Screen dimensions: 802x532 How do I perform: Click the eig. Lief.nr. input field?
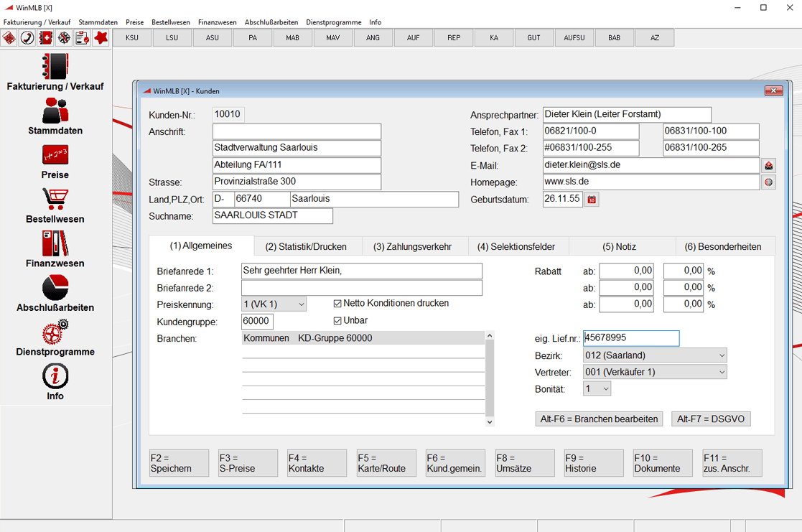(631, 338)
